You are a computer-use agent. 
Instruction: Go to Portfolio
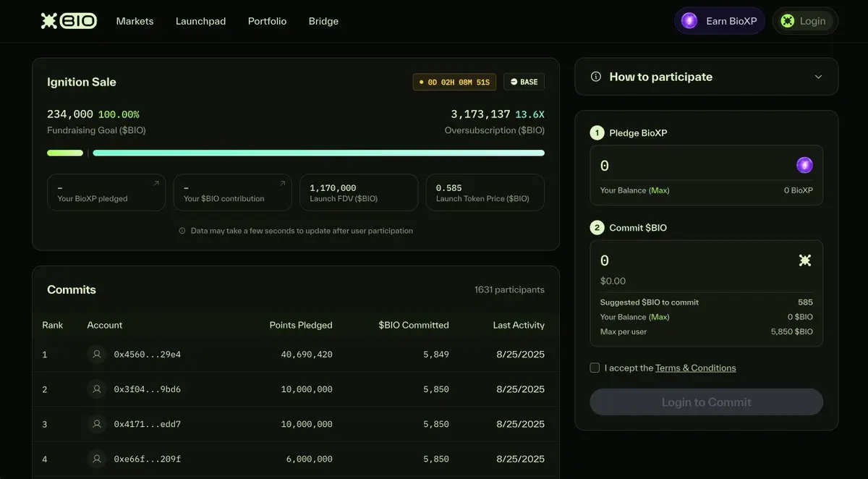point(267,21)
